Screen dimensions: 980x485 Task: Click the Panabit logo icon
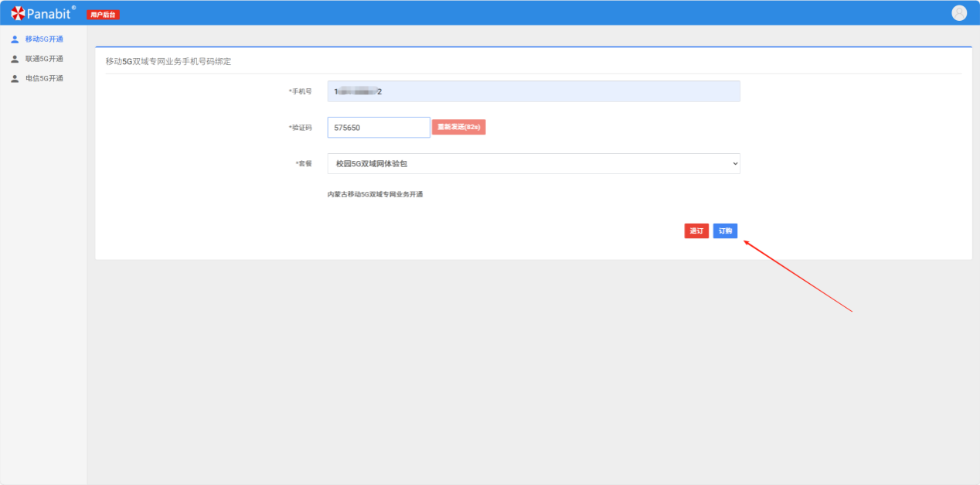tap(18, 13)
